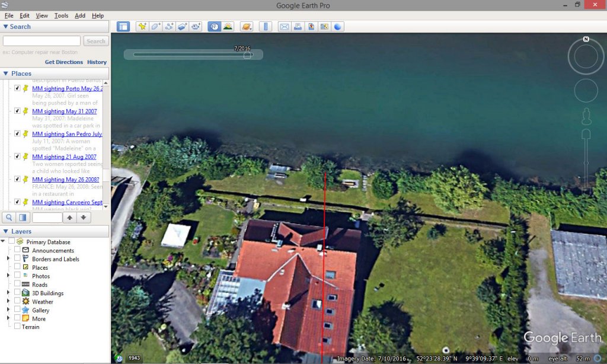Click the Add Placemark pushpin icon
607x364 pixels.
point(142,27)
